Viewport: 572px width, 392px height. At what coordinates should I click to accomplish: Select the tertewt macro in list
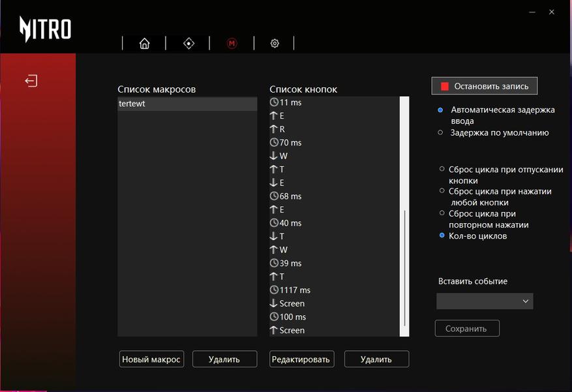pos(187,104)
